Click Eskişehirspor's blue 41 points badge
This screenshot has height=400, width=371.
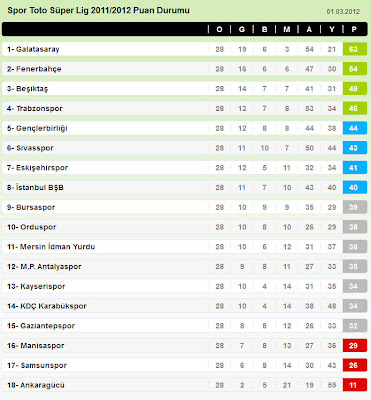click(x=355, y=168)
